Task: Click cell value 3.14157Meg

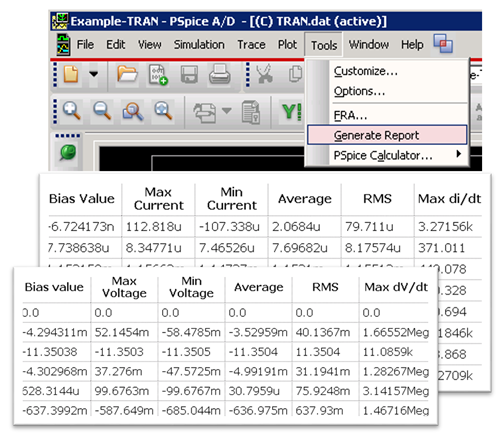Action: [x=396, y=391]
